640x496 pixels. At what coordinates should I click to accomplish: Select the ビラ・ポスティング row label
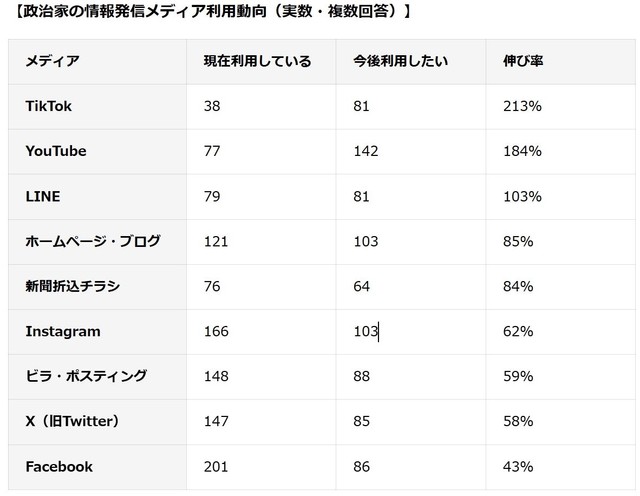pyautogui.click(x=86, y=376)
